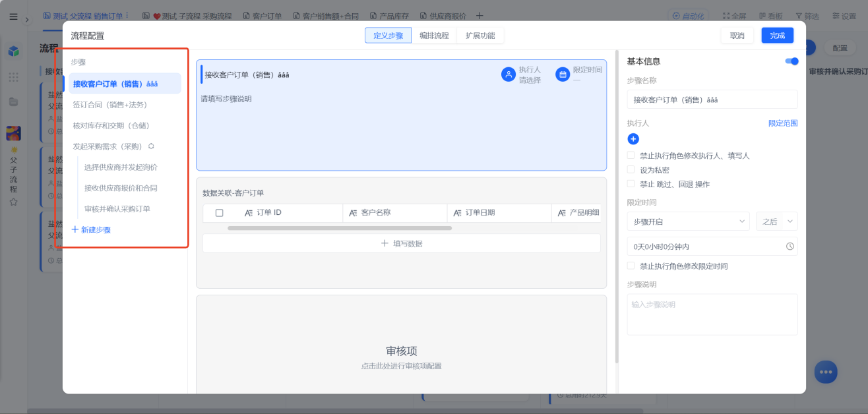
Task: Switch to the 供应商报价 tab
Action: [443, 16]
